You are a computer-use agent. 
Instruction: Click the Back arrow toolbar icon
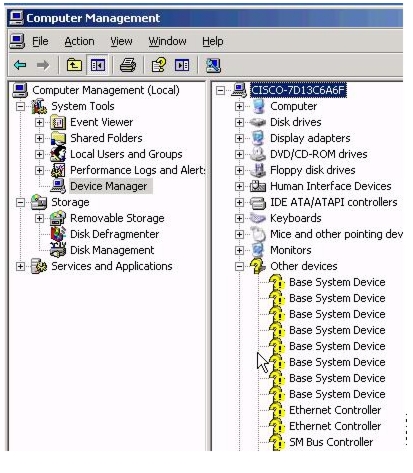(x=20, y=65)
